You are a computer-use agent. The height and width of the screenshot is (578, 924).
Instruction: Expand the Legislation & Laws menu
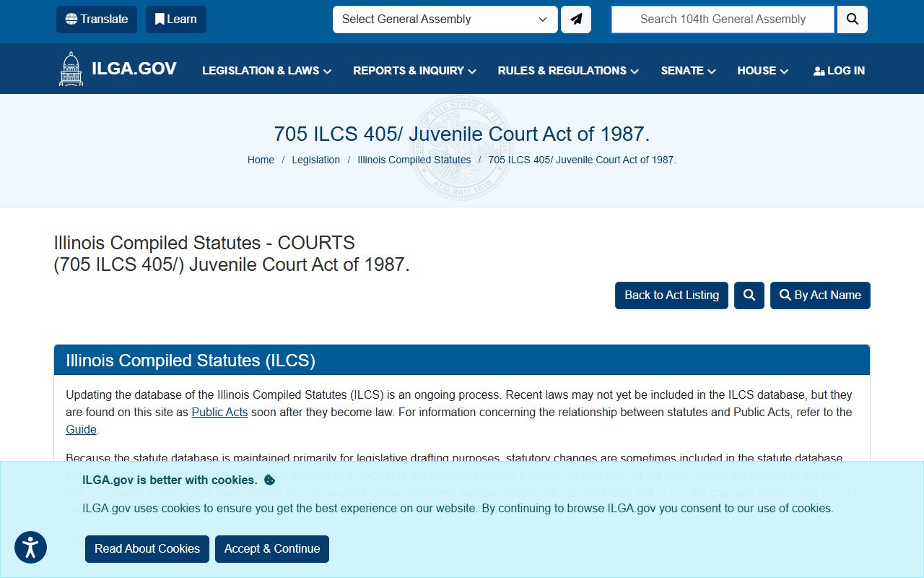coord(267,71)
